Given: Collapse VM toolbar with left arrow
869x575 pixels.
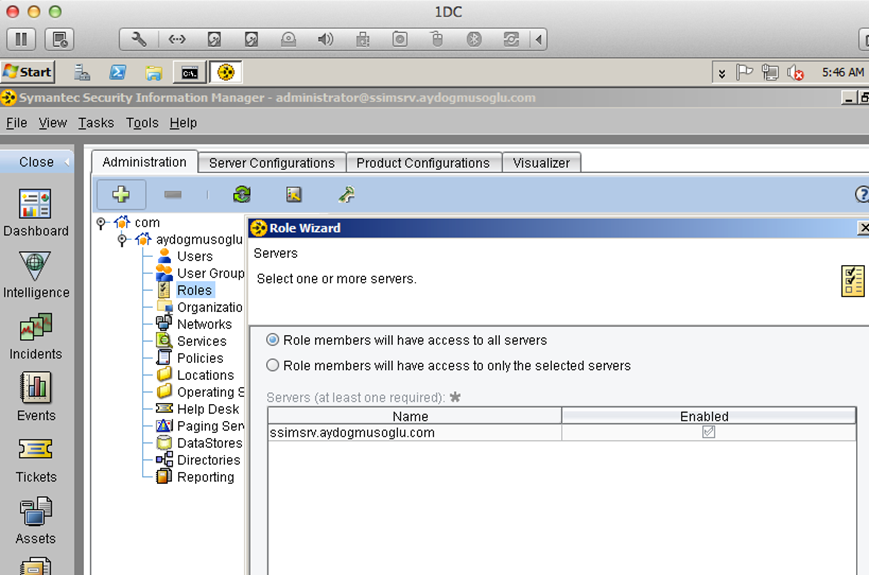Looking at the screenshot, I should [539, 39].
